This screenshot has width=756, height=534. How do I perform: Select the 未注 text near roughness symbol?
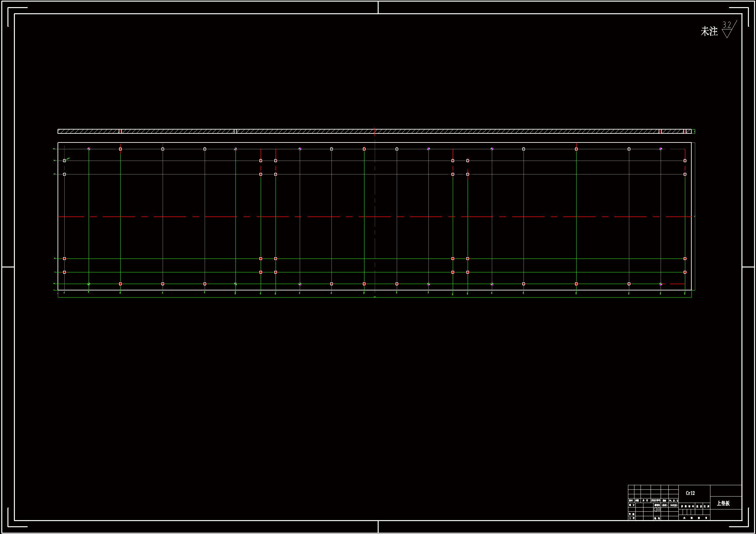pos(709,32)
